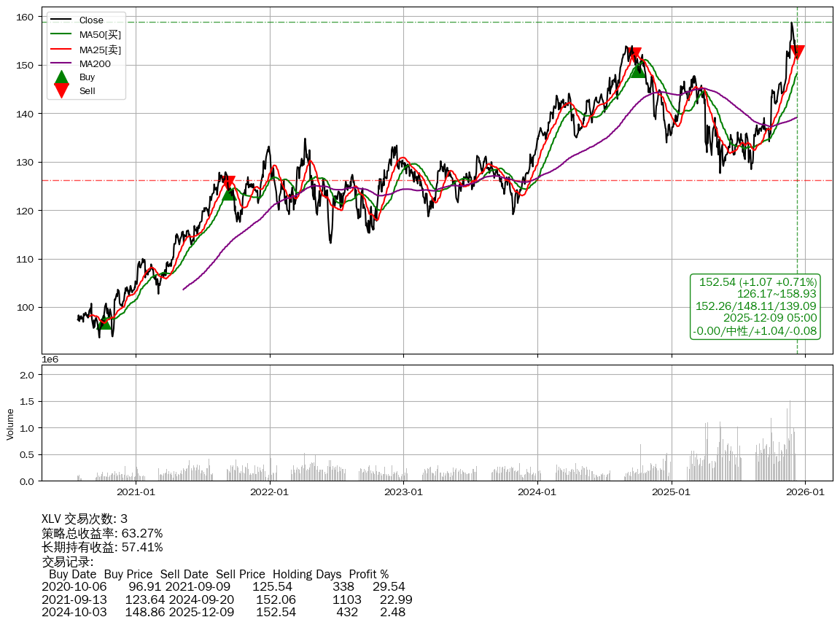
Task: Click the Close legend entry
Action: [x=91, y=20]
